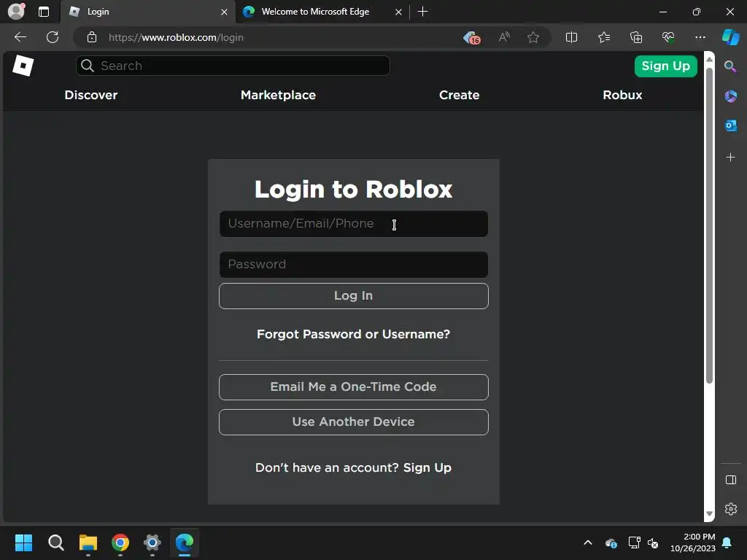Click the browser address bar URL
This screenshot has height=560, width=747.
pyautogui.click(x=176, y=37)
